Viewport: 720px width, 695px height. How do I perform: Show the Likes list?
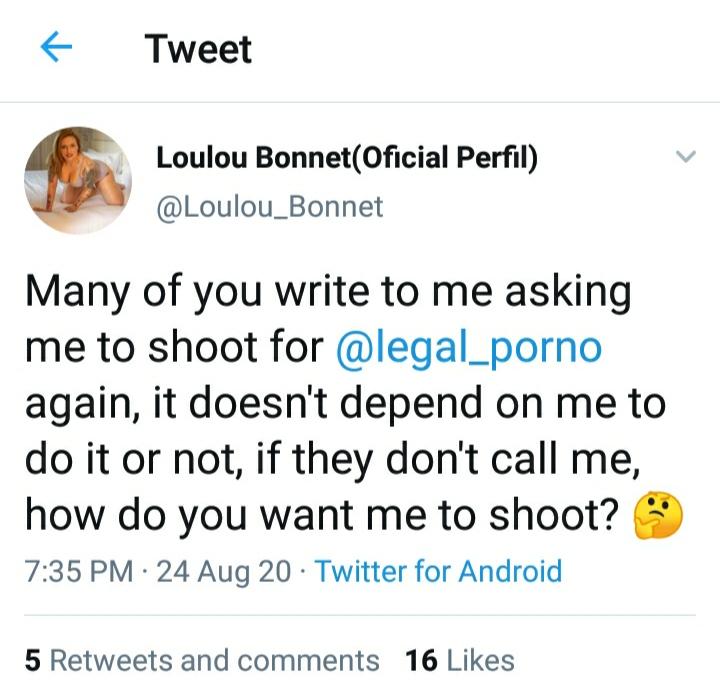[482, 660]
